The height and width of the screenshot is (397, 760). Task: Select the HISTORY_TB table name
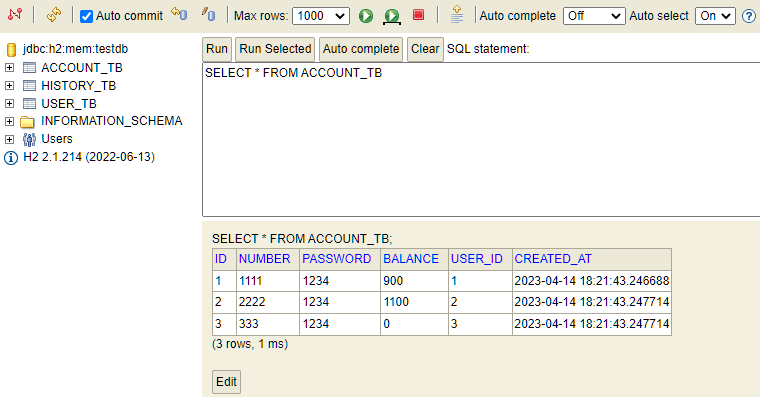coord(79,86)
